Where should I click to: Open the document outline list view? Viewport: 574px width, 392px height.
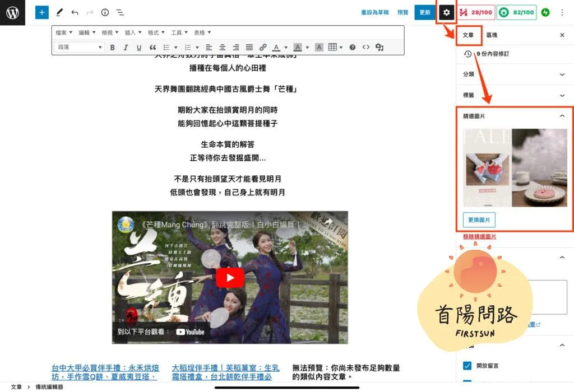coord(120,12)
